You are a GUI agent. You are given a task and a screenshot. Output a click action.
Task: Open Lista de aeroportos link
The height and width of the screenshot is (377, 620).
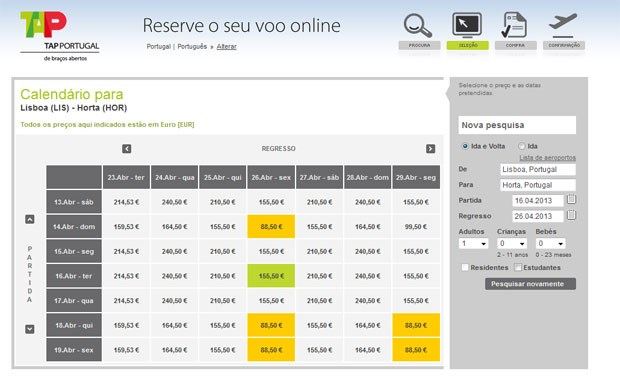click(x=547, y=158)
